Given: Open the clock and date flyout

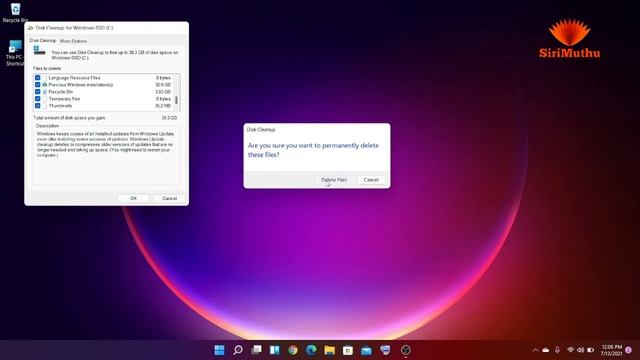Looking at the screenshot, I should (611, 350).
